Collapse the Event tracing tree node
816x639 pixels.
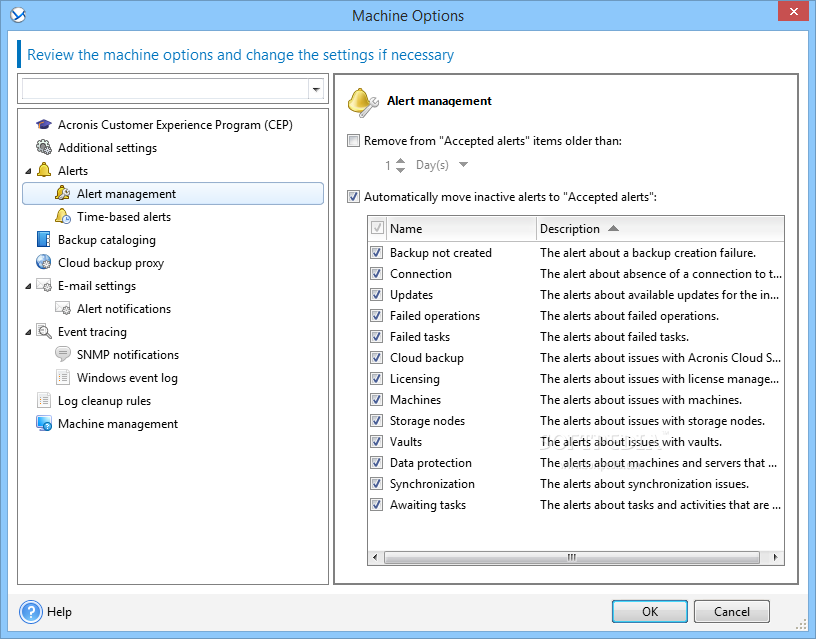pyautogui.click(x=28, y=333)
